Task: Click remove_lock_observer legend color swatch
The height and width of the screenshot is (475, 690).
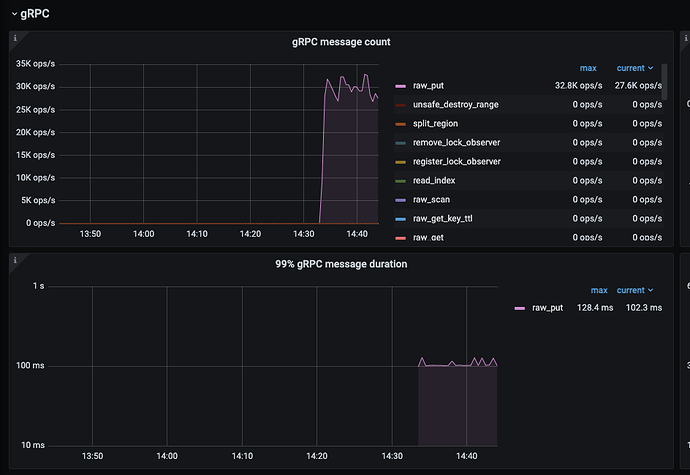Action: click(x=400, y=142)
